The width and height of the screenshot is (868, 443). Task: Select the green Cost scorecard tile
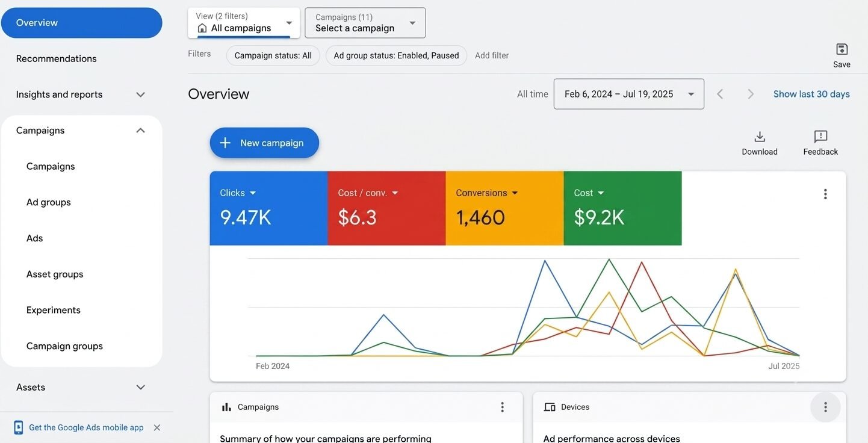pos(622,208)
